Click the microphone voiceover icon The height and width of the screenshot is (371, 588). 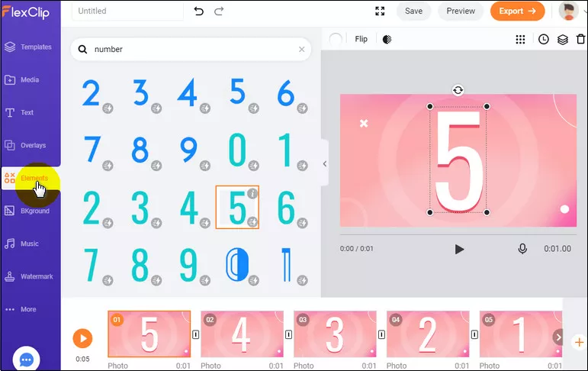pyautogui.click(x=522, y=249)
